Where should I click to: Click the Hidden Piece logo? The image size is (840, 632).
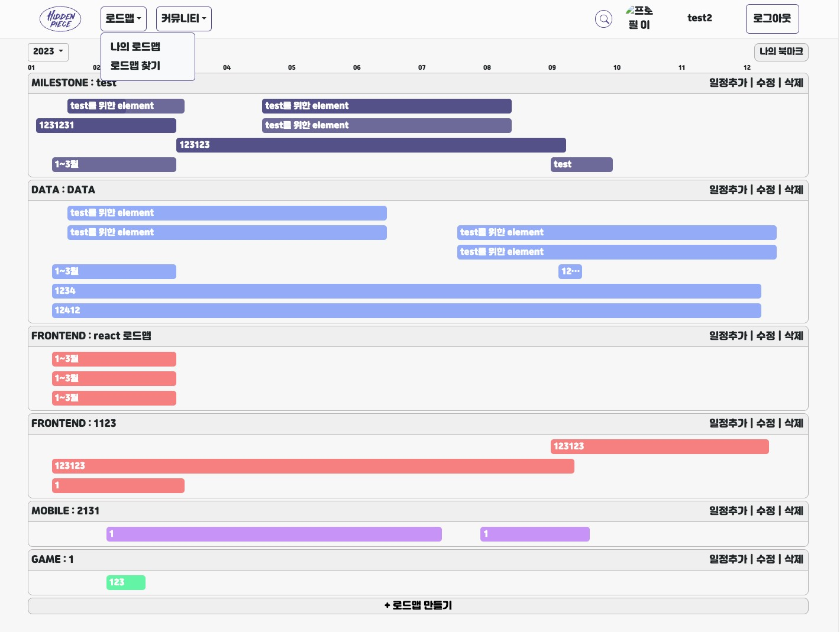(x=60, y=18)
